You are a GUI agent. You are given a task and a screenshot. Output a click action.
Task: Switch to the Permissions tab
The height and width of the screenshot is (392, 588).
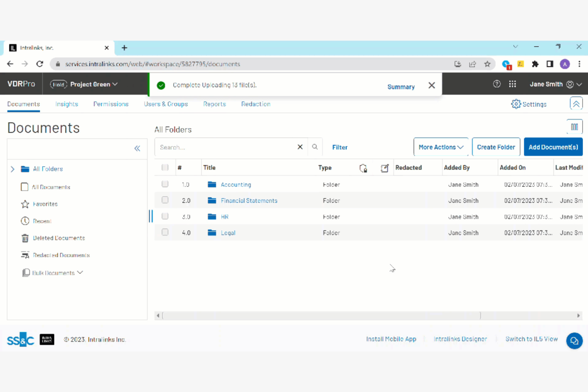(111, 104)
